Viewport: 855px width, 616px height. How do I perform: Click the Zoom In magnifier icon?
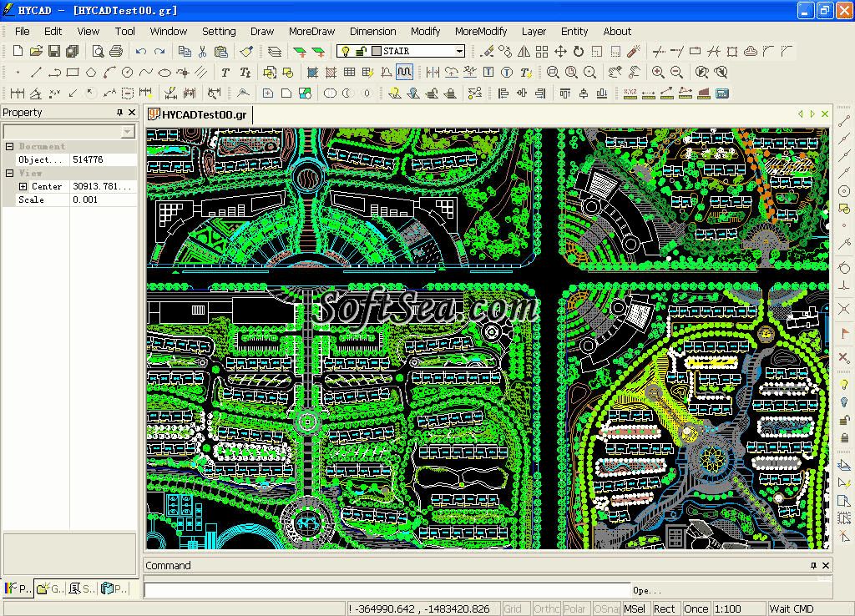point(658,73)
